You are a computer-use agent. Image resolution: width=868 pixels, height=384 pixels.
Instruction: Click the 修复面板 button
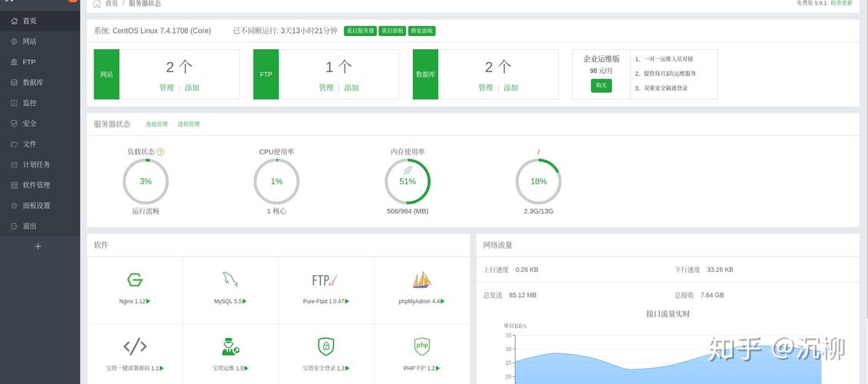[422, 31]
